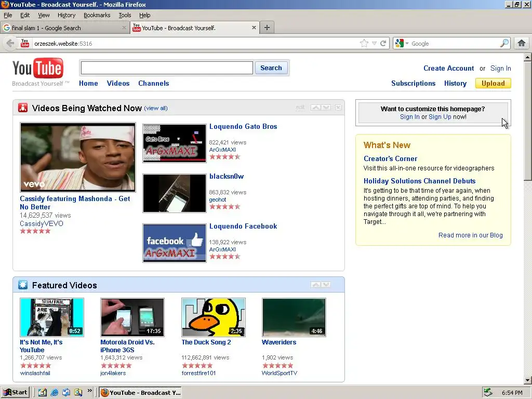Go to the Videos navigation link
This screenshot has height=399, width=532.
pos(118,84)
